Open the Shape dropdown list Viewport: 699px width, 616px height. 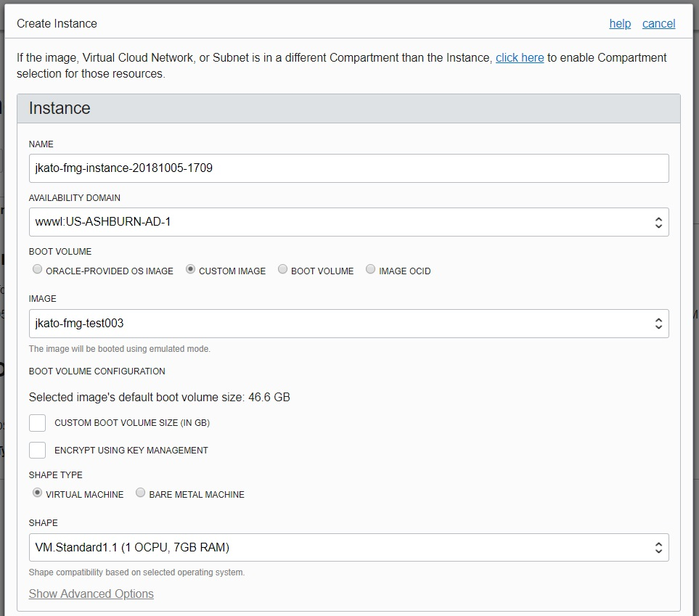pos(341,548)
